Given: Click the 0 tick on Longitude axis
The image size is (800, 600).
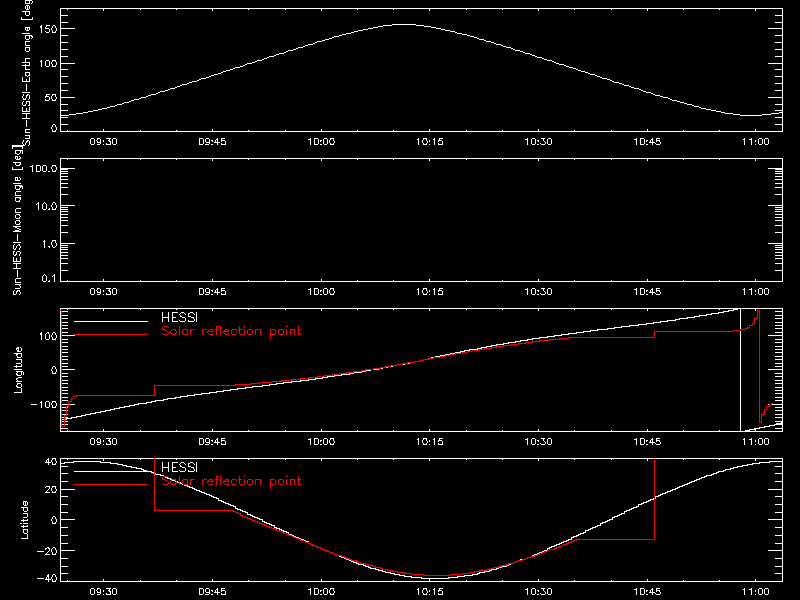Looking at the screenshot, I should 54,370.
